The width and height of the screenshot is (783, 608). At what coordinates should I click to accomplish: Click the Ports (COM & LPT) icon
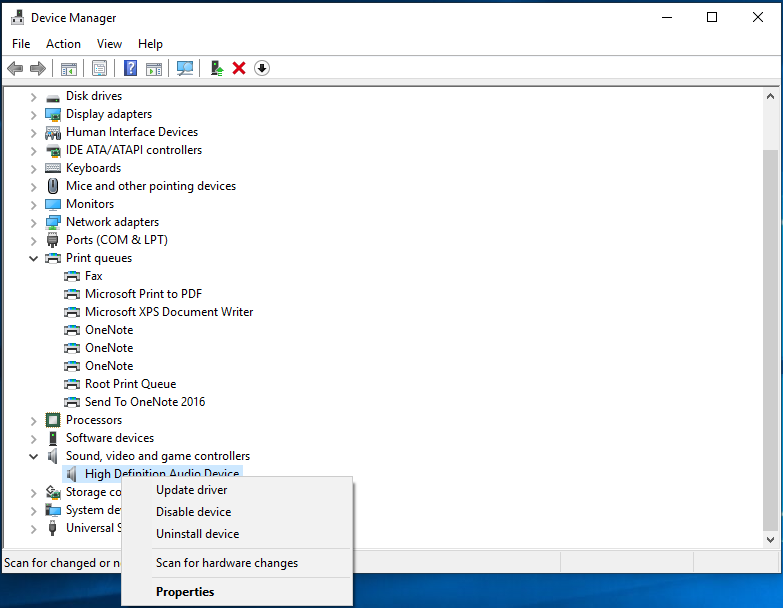[x=52, y=240]
